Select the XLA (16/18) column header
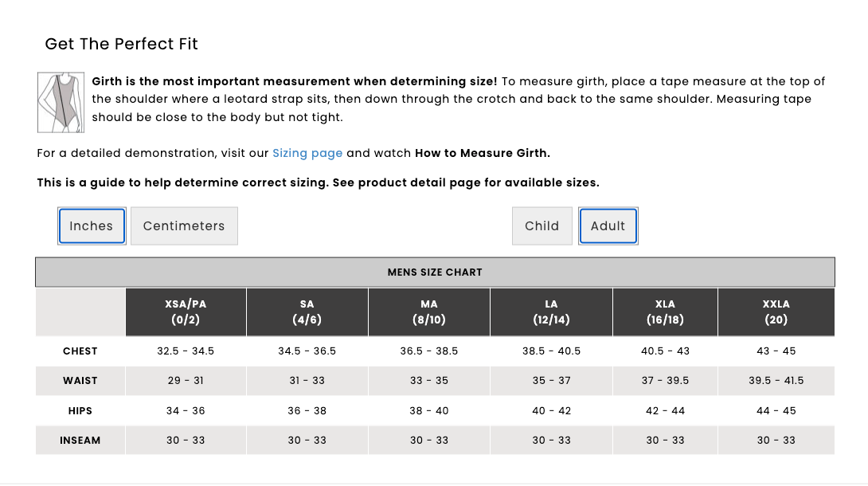 [666, 312]
